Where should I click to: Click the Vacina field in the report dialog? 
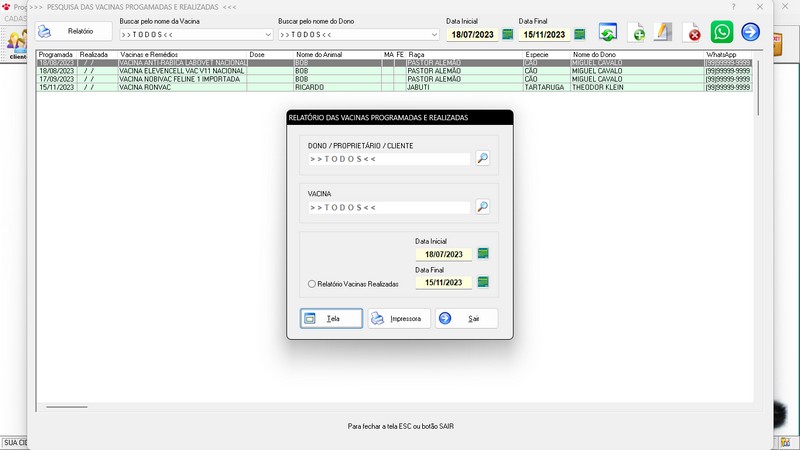pos(389,208)
